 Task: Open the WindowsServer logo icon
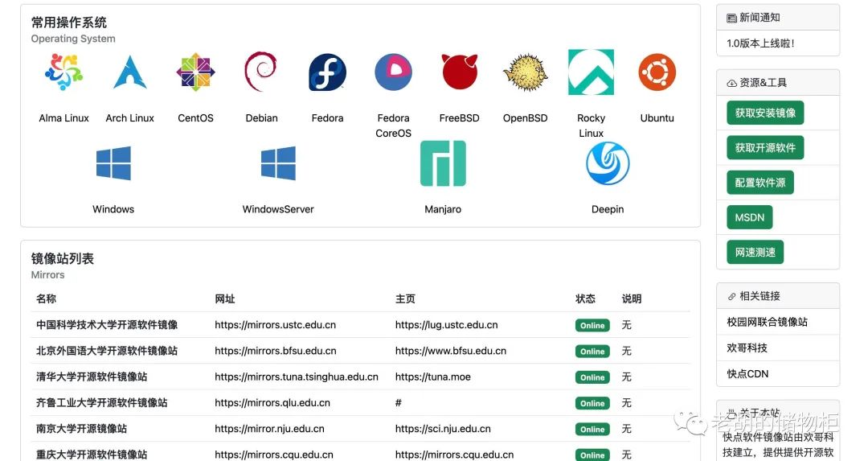click(x=278, y=163)
